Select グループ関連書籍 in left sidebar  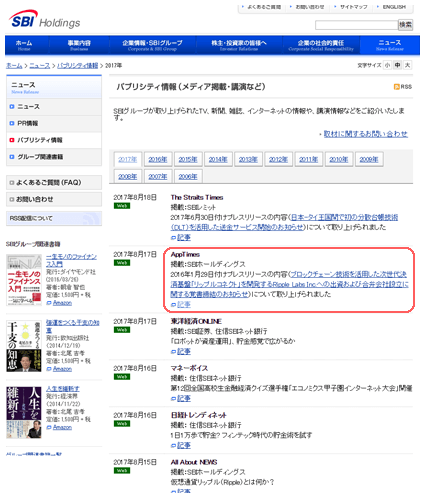54,157
